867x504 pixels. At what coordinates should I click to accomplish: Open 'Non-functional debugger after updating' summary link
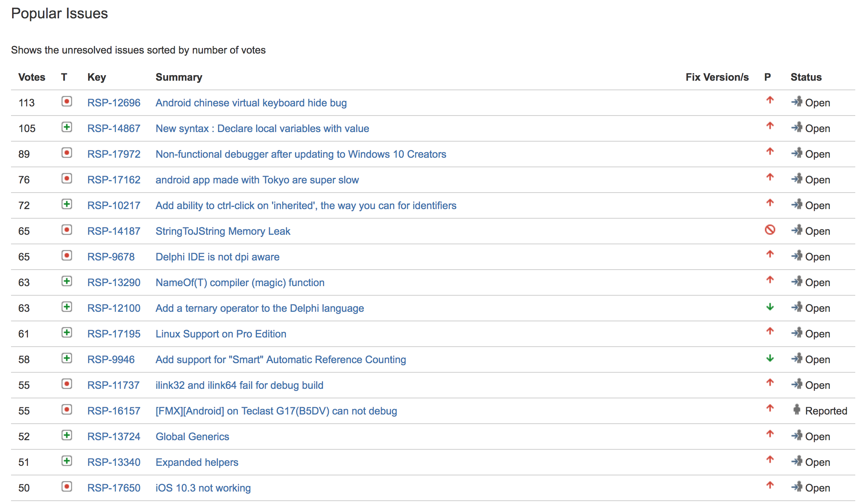tap(301, 154)
